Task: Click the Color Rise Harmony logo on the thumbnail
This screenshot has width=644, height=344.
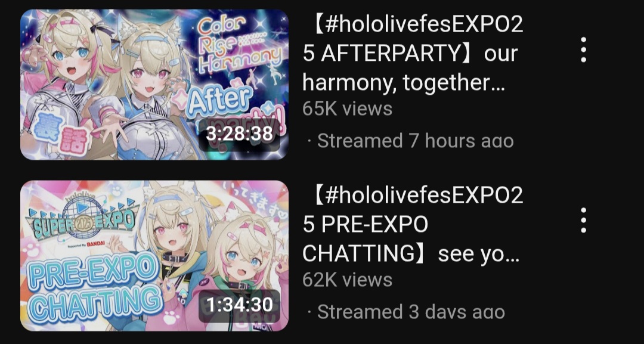Action: [x=240, y=44]
